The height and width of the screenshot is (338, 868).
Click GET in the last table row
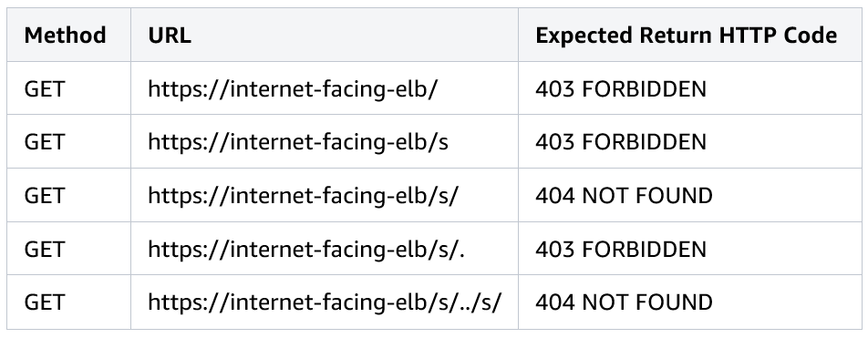[45, 302]
